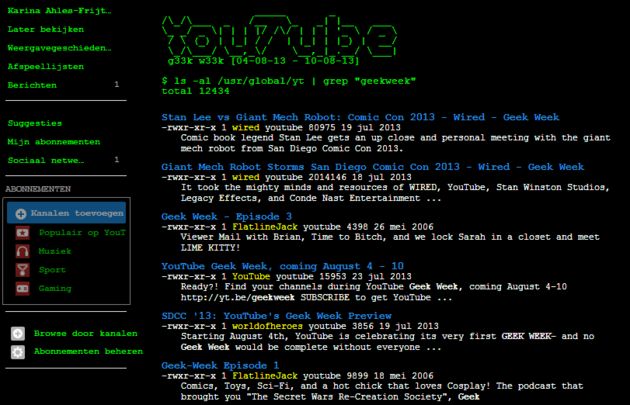Open Sociaal netwe... in the sidebar

[x=46, y=160]
